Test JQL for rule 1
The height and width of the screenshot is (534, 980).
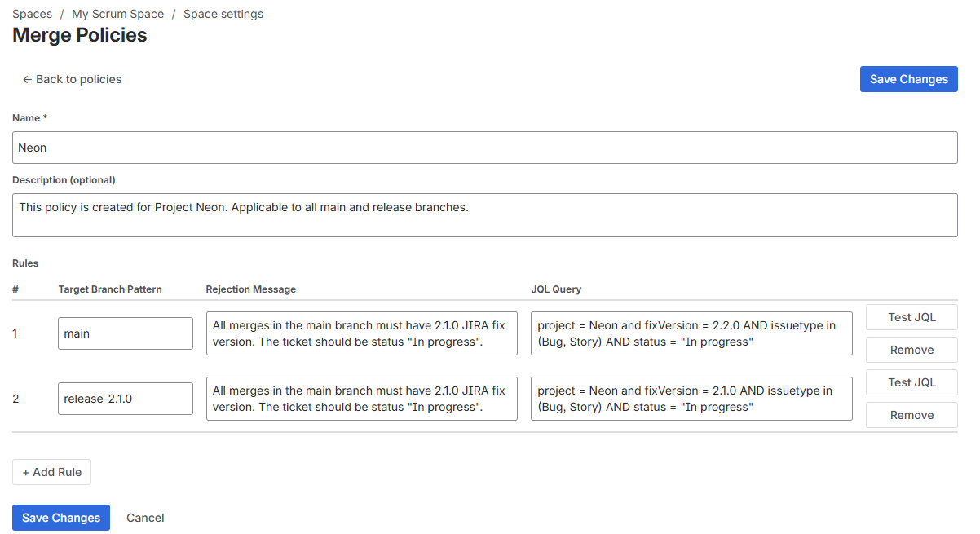912,317
